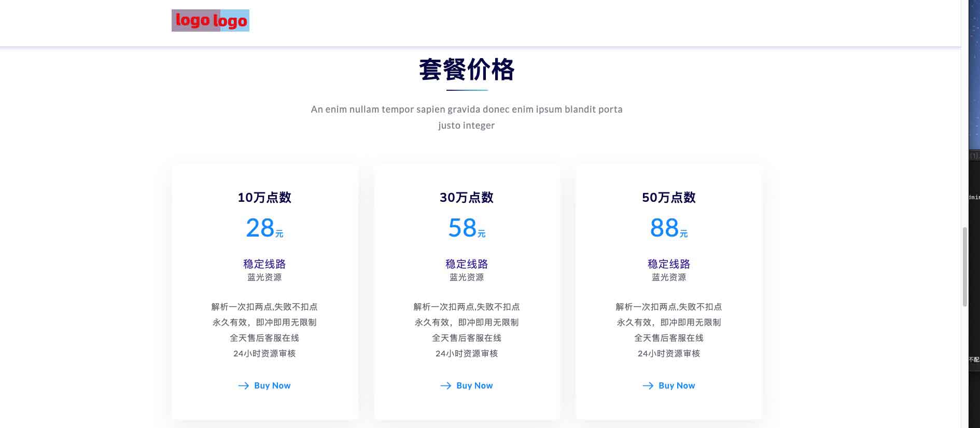Select the Buy Now text under 10万点数
This screenshot has height=428, width=980.
[x=272, y=385]
